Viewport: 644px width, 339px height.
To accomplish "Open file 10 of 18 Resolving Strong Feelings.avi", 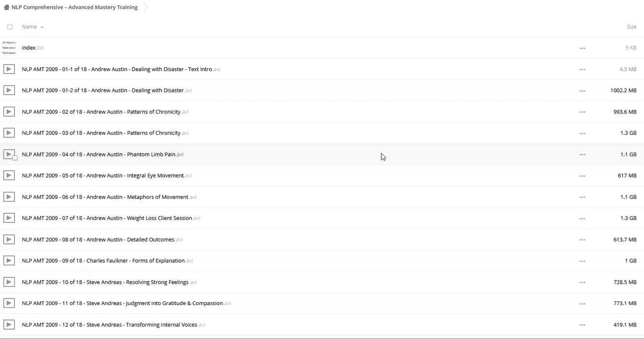I will pyautogui.click(x=109, y=282).
